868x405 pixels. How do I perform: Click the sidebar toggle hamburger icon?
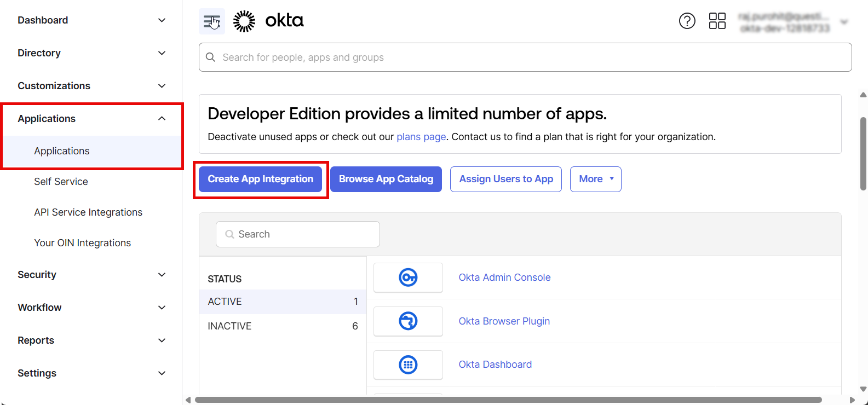tap(211, 21)
